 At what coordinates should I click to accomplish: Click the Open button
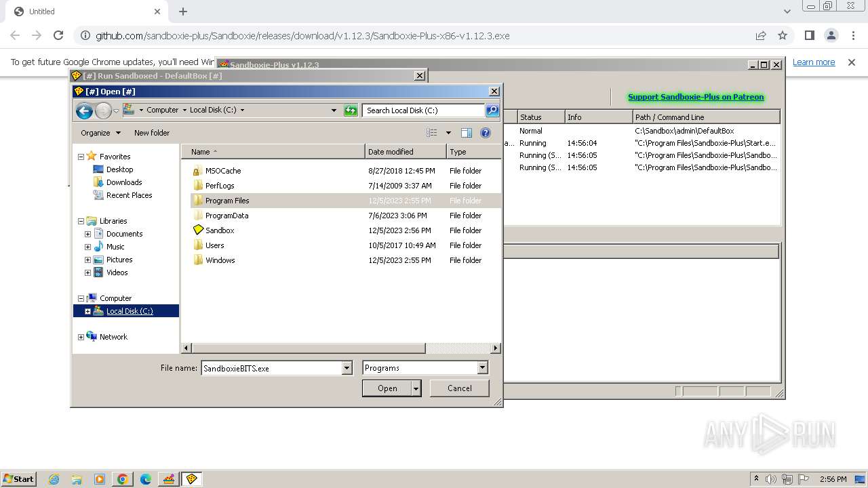click(x=387, y=388)
